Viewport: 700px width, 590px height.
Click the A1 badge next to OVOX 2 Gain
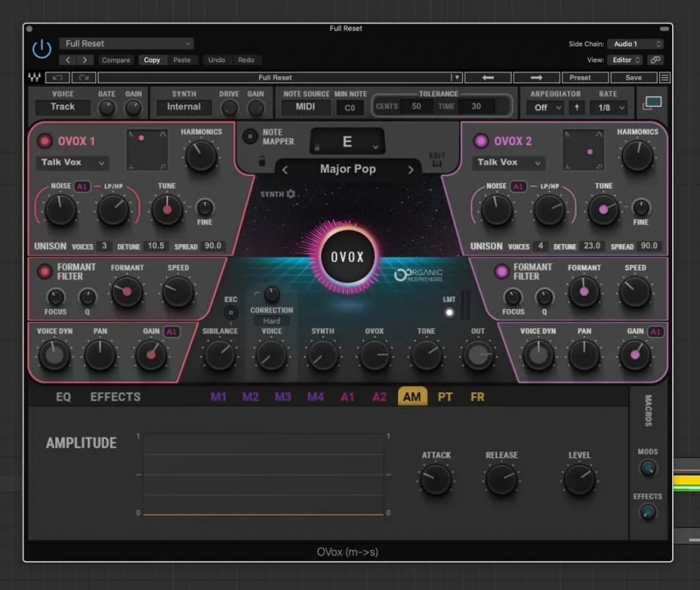tap(654, 332)
